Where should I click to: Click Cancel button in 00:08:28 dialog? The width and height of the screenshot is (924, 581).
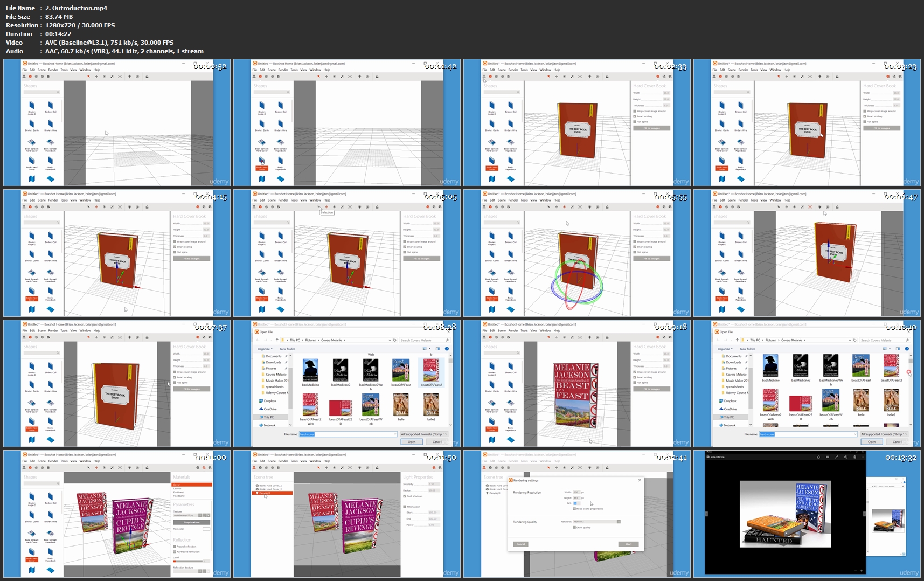click(x=437, y=442)
